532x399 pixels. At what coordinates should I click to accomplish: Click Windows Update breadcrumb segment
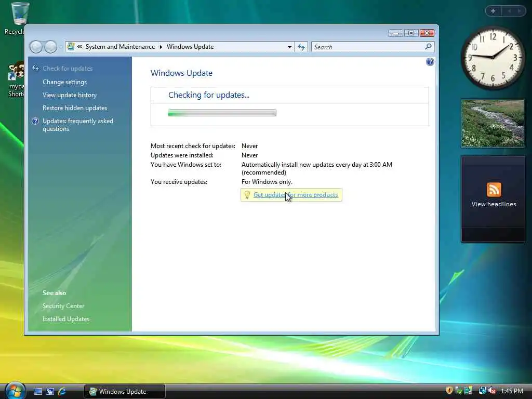click(190, 47)
